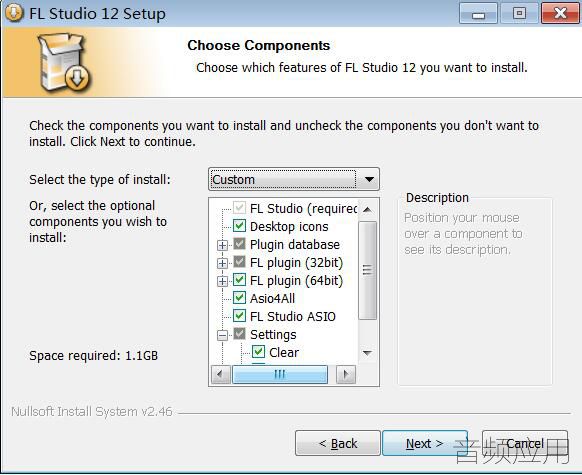
Task: Click the component list scroll up arrow
Action: coord(367,210)
